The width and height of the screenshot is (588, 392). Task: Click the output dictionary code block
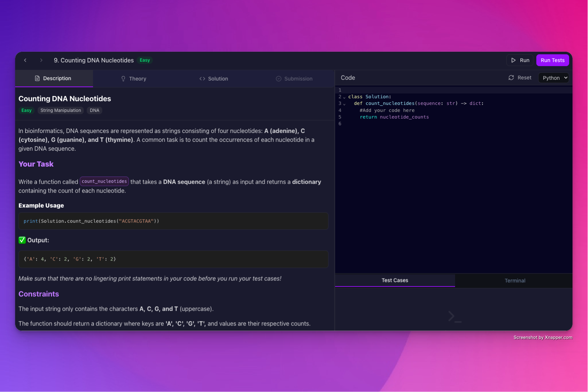point(173,259)
